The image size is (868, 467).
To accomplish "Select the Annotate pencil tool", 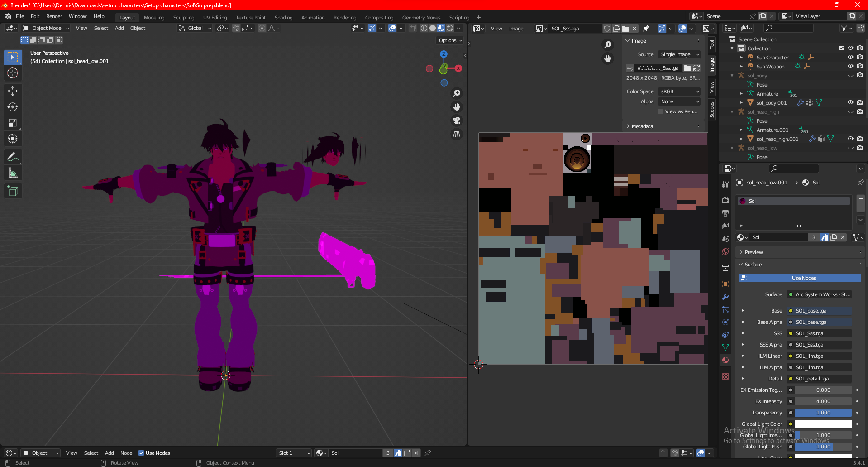I will point(13,157).
